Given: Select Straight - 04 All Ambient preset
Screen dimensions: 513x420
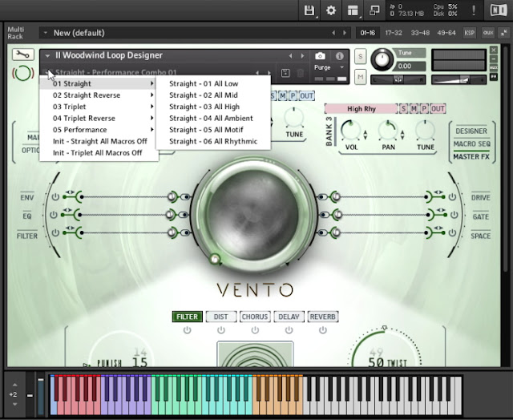Looking at the screenshot, I should click(211, 118).
